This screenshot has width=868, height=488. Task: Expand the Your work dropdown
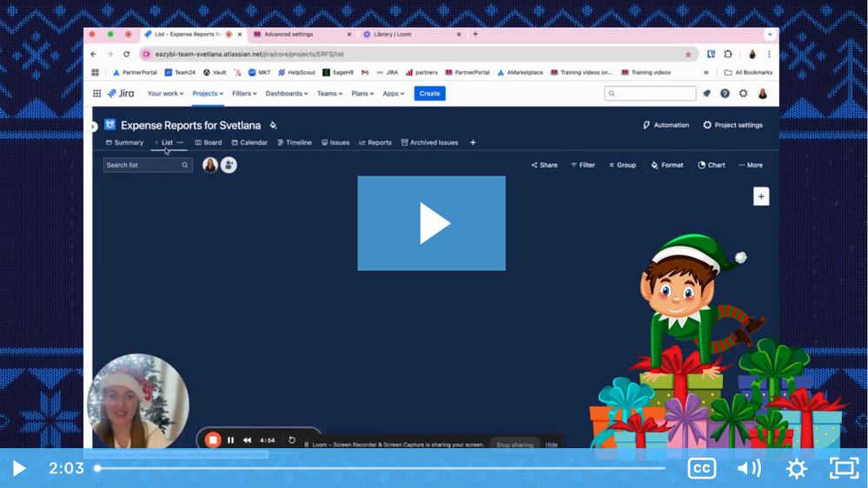(x=165, y=94)
